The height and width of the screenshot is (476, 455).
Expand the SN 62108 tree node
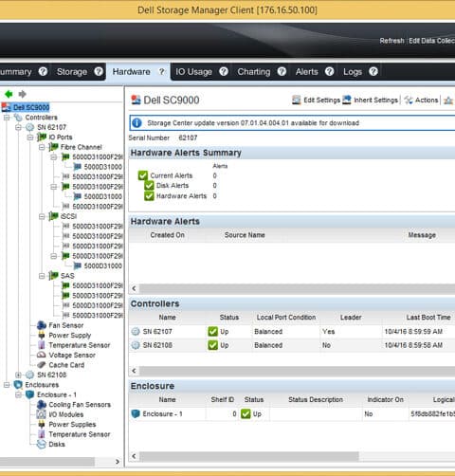[x=18, y=375]
